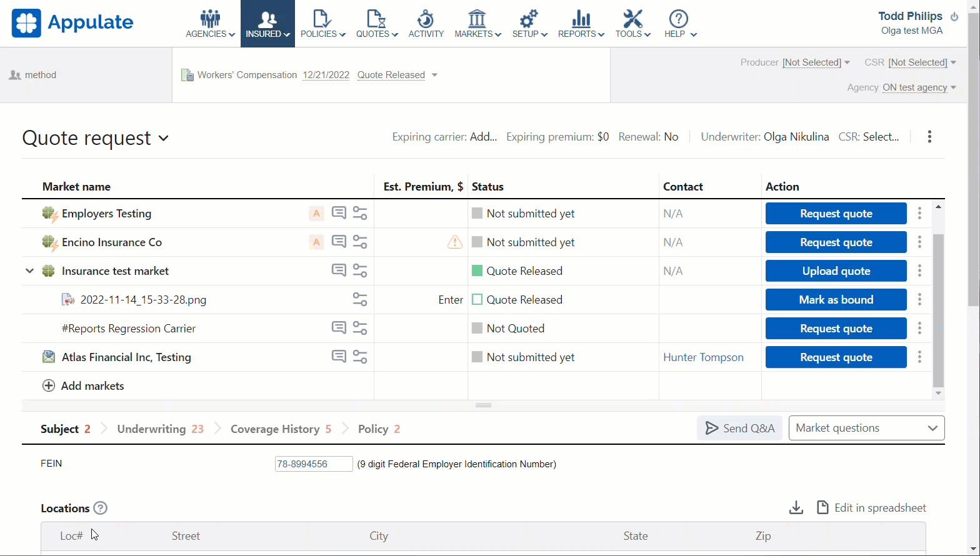Request quote from Encino Insurance Co
Viewport: 980px width, 556px height.
tap(836, 242)
